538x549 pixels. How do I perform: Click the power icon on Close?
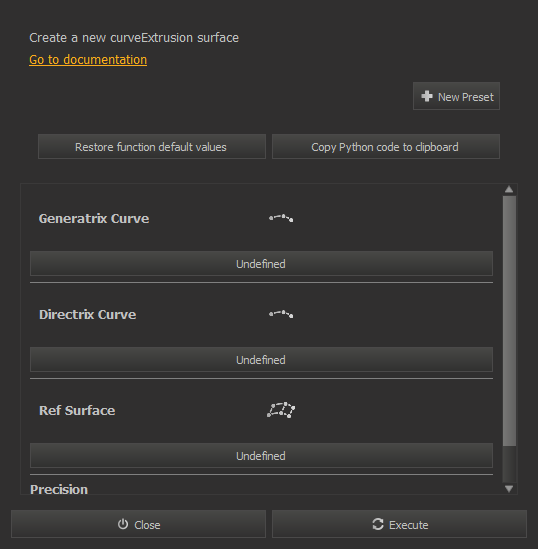point(123,524)
